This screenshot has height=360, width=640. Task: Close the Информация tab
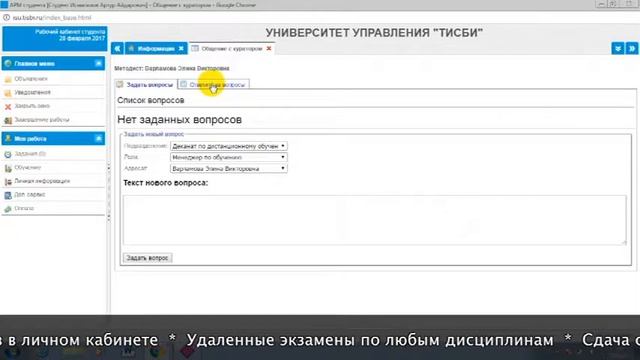click(181, 49)
